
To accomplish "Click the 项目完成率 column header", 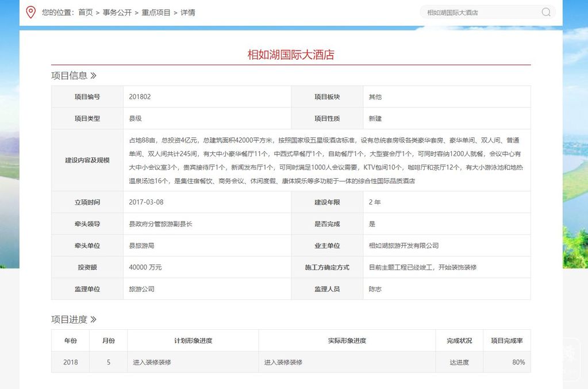I will (x=506, y=341).
